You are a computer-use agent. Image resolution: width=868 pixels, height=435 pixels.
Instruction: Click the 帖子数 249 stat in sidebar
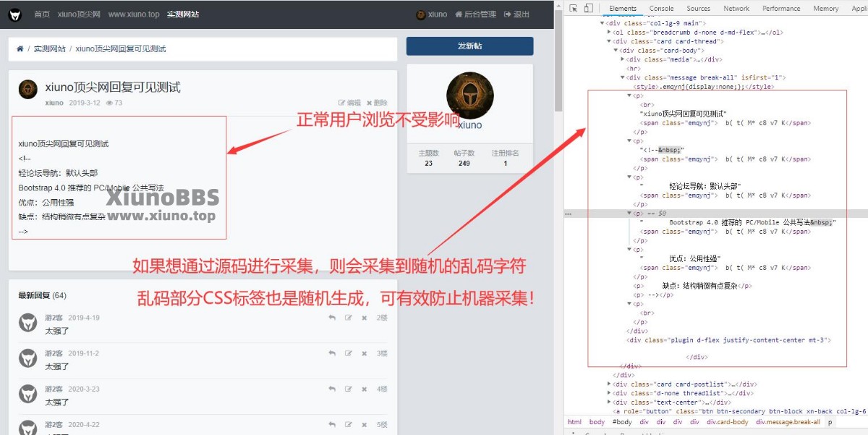point(464,158)
